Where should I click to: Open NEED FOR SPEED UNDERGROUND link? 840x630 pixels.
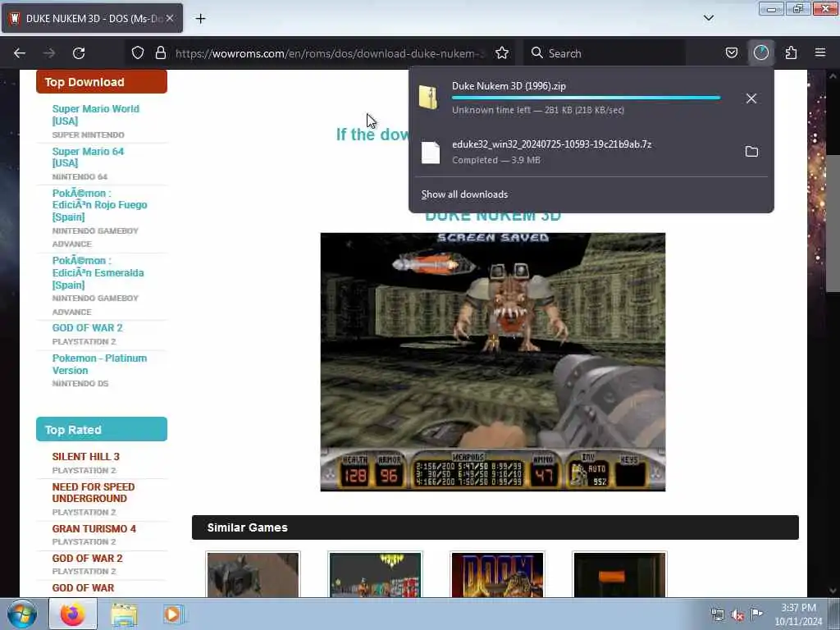pyautogui.click(x=94, y=493)
